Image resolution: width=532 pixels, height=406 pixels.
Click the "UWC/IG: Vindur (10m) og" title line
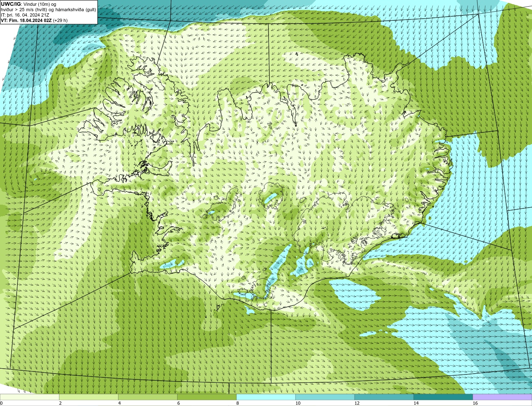point(28,4)
